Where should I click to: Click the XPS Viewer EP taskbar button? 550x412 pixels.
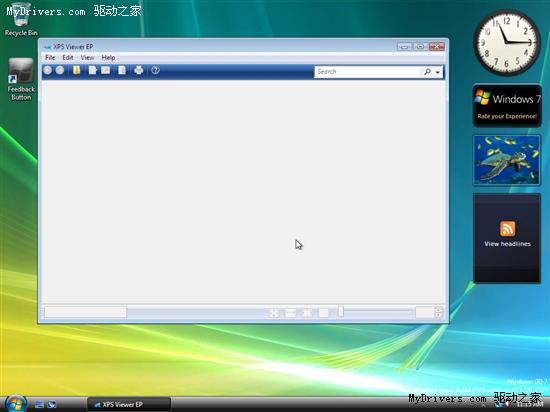129,405
